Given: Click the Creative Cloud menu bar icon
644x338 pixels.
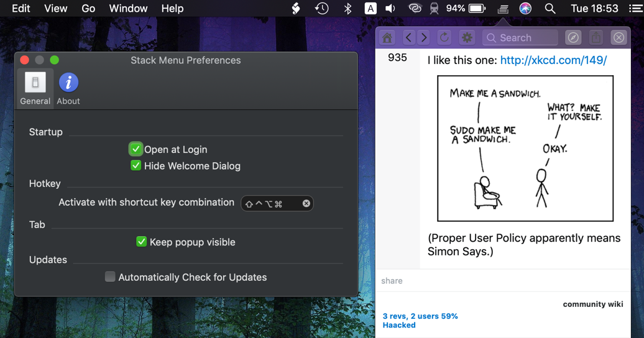Looking at the screenshot, I should point(415,8).
